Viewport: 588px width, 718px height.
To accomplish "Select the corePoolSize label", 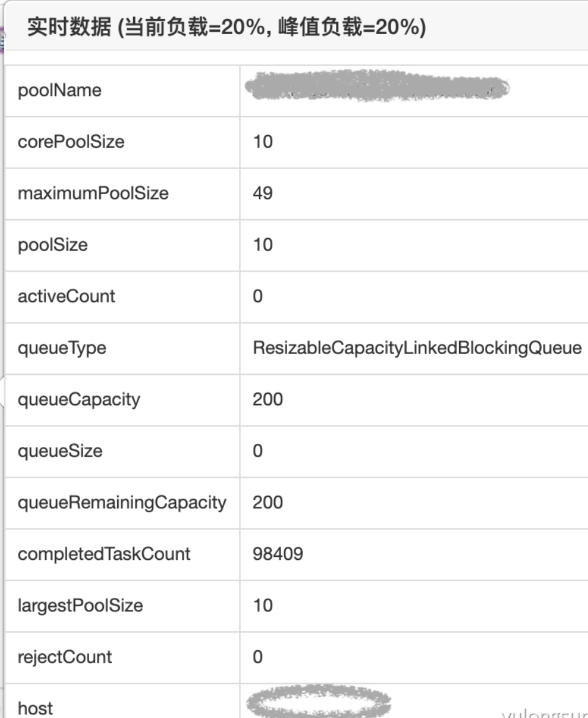I will [x=71, y=142].
